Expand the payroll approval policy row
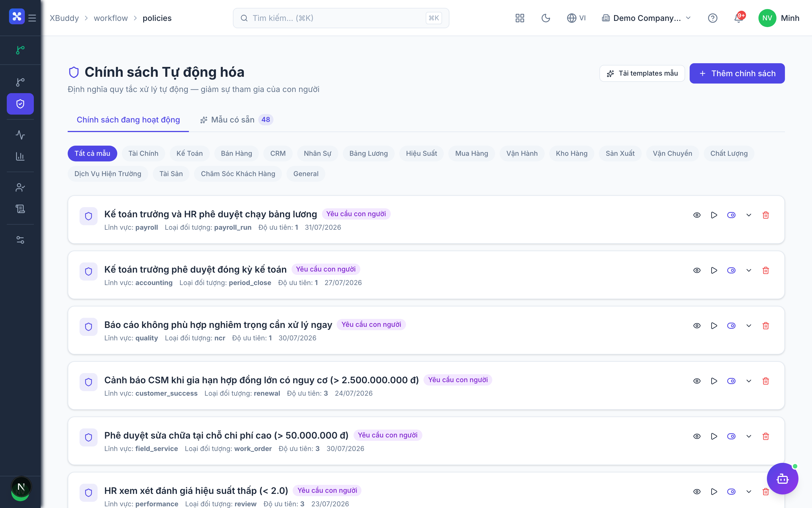 click(x=749, y=215)
